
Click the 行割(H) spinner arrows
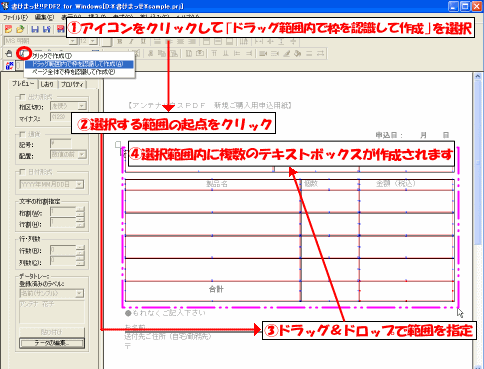click(x=80, y=223)
